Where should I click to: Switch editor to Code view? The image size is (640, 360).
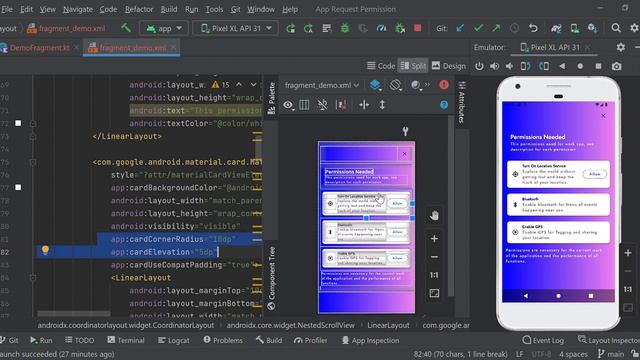[381, 66]
